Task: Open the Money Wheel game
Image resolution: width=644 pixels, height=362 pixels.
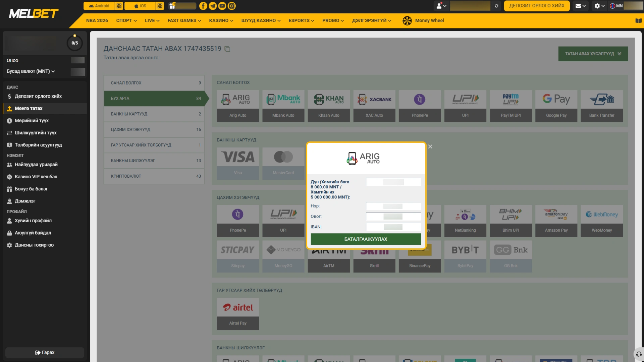Action: (x=423, y=20)
